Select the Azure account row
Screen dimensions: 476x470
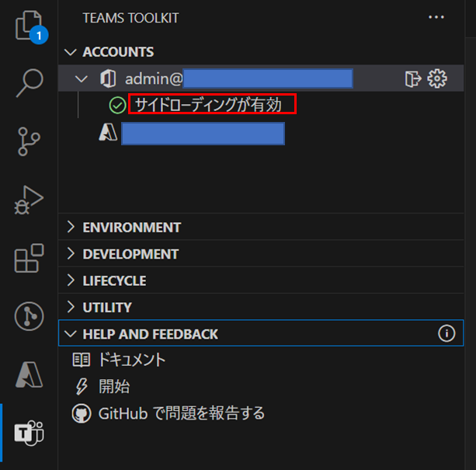(261, 133)
